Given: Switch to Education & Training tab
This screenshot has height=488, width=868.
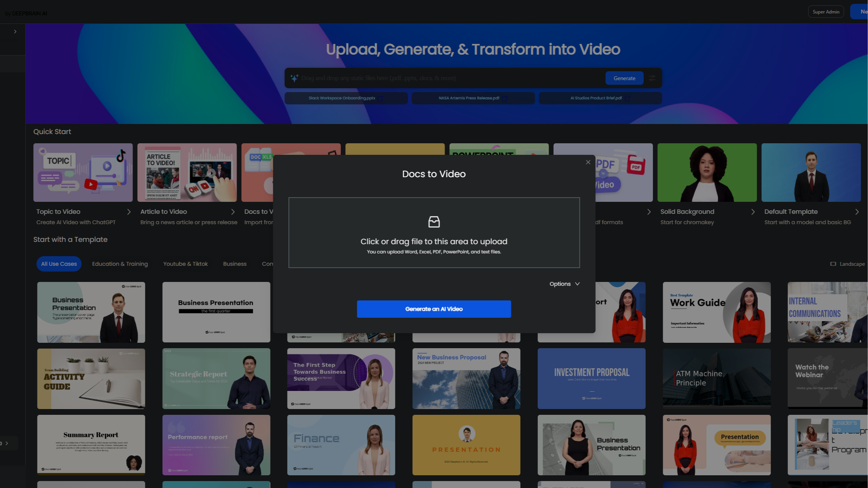Looking at the screenshot, I should [x=120, y=264].
